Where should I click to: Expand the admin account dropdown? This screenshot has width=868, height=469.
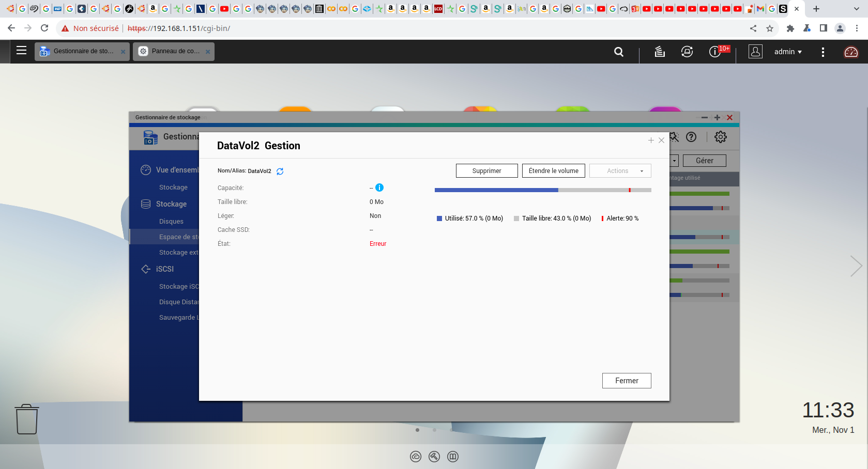click(788, 52)
